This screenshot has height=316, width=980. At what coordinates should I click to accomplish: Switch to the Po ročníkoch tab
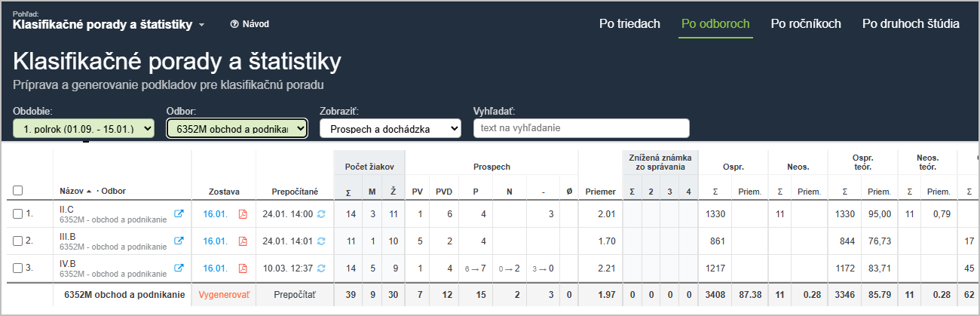point(806,24)
